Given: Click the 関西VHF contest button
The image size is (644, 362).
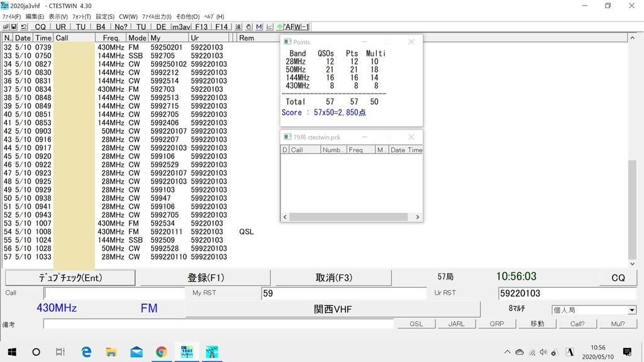Looking at the screenshot, I should [333, 309].
